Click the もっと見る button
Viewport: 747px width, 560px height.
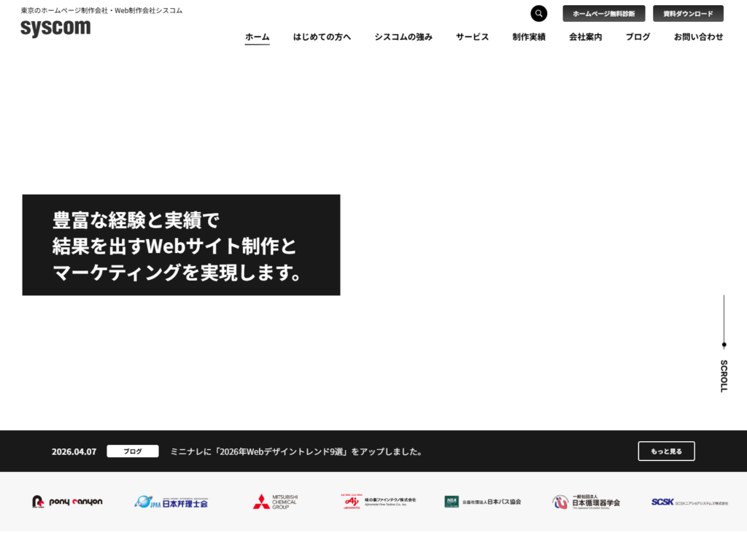[x=666, y=451]
